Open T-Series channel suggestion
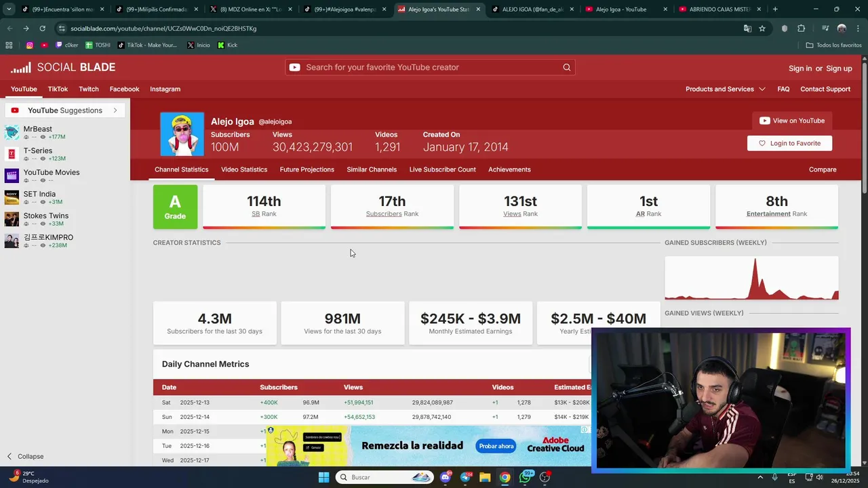868x488 pixels. [x=38, y=150]
